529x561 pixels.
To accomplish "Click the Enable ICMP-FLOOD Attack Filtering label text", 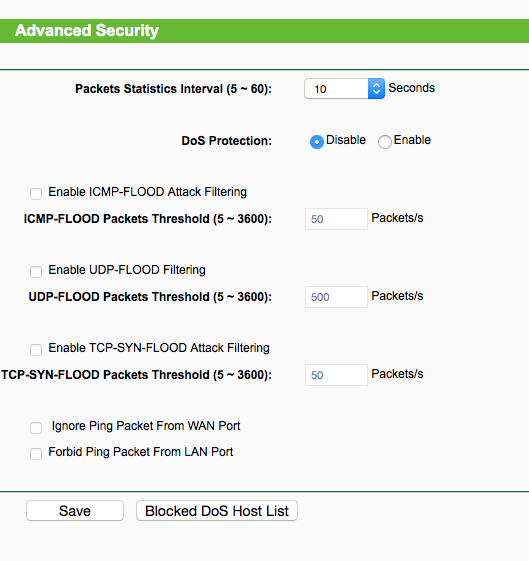I will [x=147, y=192].
